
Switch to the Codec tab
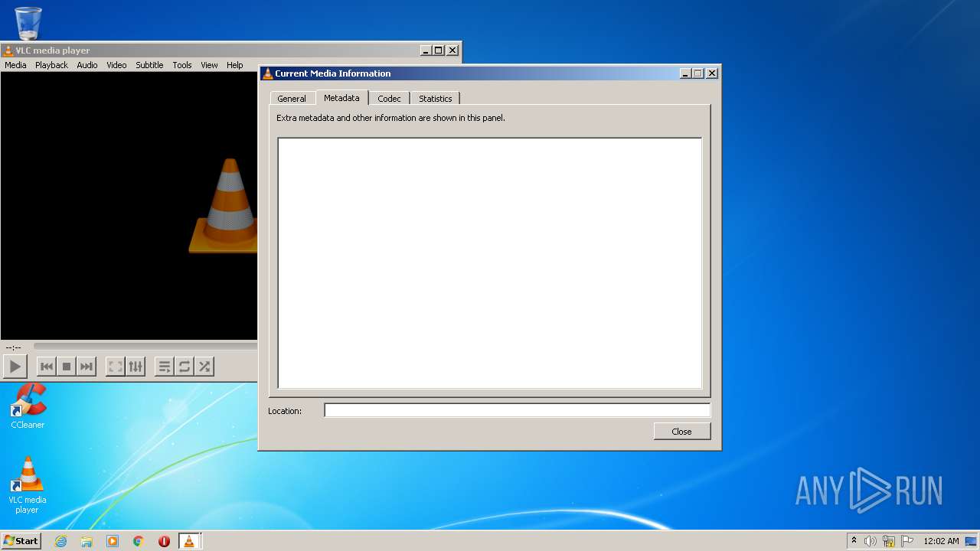tap(389, 99)
